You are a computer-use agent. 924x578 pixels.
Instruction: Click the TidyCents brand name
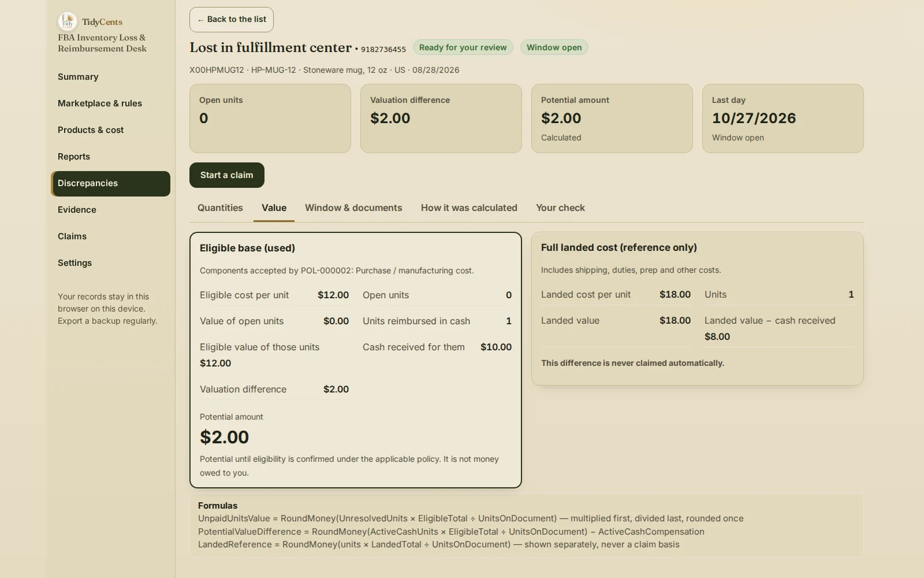click(x=102, y=22)
